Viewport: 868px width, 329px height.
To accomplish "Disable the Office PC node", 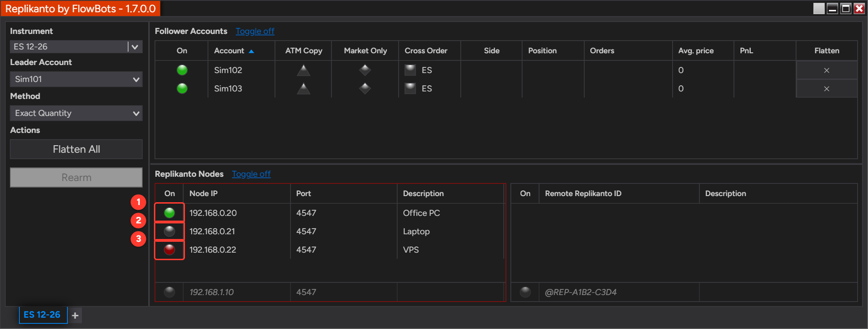I will (169, 213).
